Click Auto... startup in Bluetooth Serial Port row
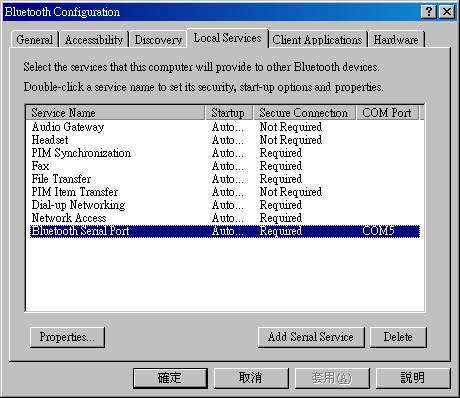 coord(228,231)
